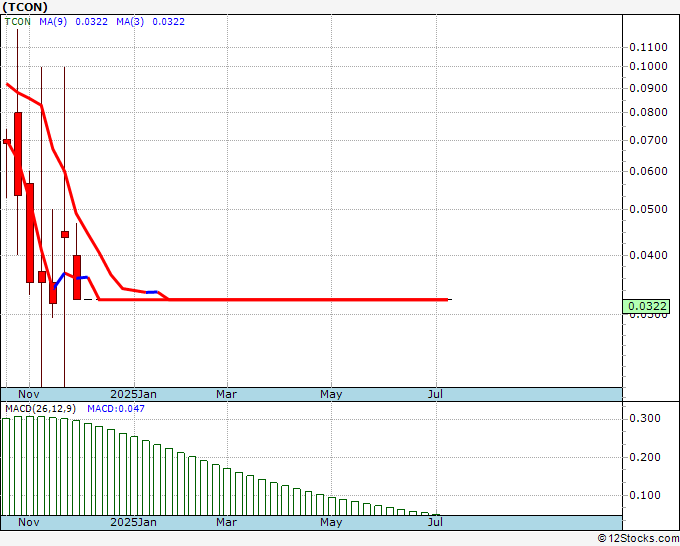Click the 0.200 MACD axis label
The height and width of the screenshot is (546, 680).
pyautogui.click(x=645, y=457)
